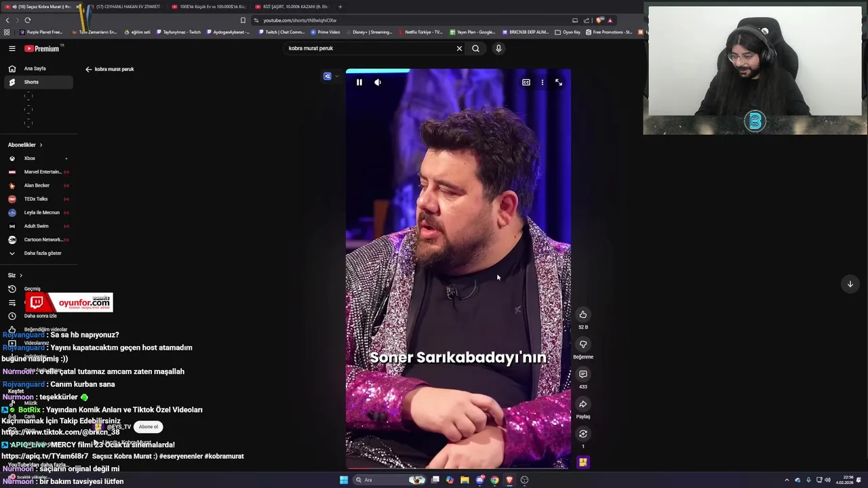Viewport: 868px width, 488px height.
Task: Subscribe using the Abone ol button
Action: coord(149,427)
